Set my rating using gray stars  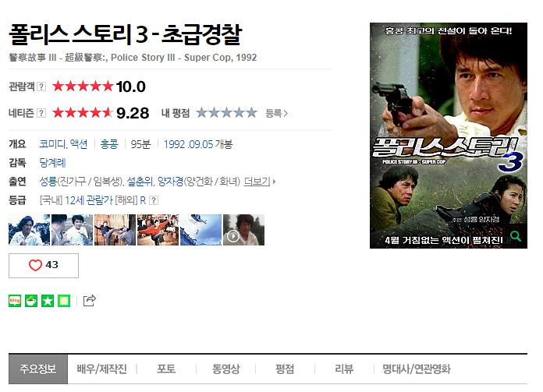coord(226,113)
